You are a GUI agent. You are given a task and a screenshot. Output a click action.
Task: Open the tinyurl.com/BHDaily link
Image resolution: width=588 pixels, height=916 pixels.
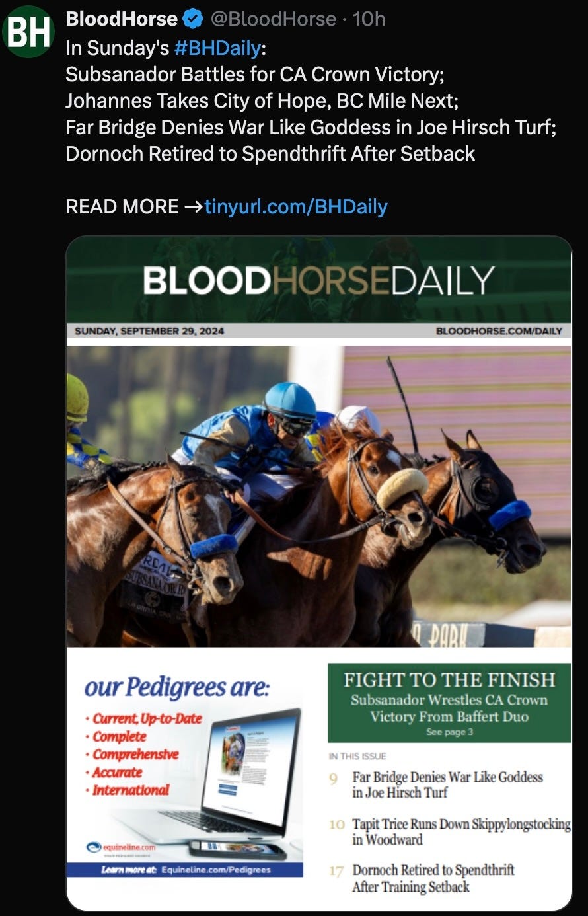tap(296, 206)
